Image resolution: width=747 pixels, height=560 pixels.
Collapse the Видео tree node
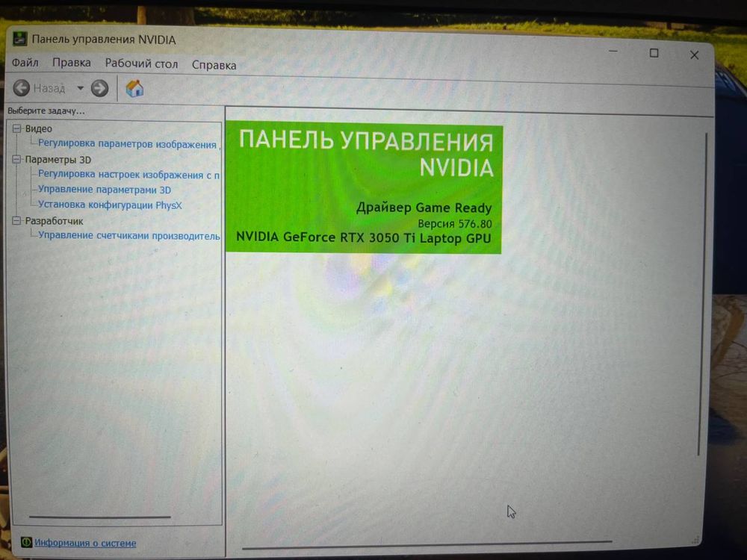pyautogui.click(x=17, y=128)
